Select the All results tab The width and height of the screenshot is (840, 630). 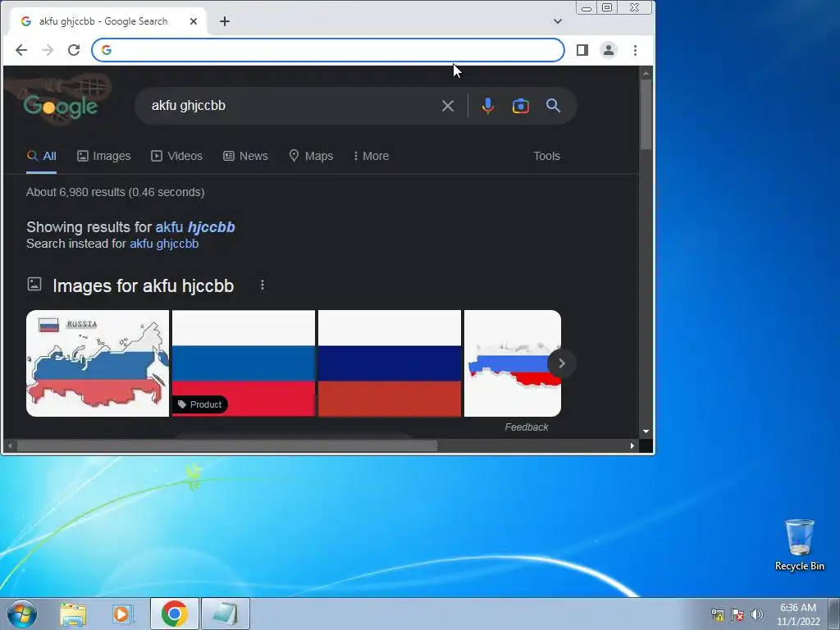(x=41, y=156)
